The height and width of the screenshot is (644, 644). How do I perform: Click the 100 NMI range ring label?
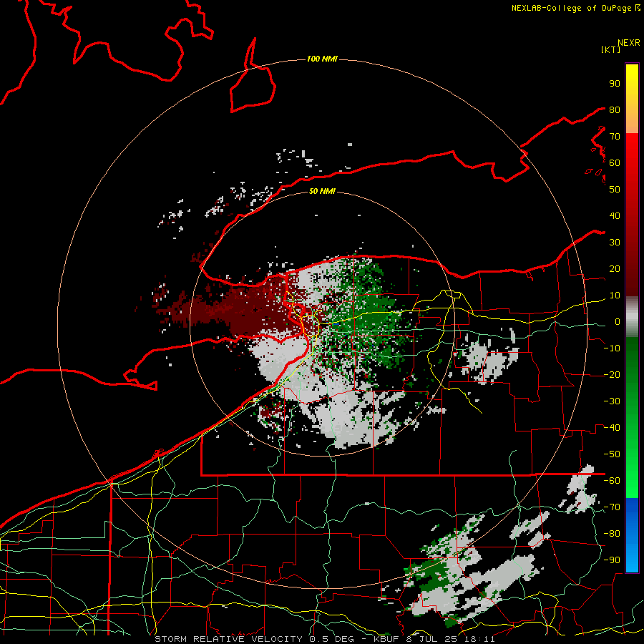[x=322, y=59]
